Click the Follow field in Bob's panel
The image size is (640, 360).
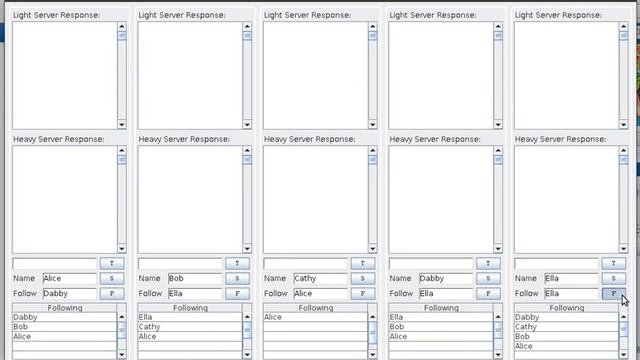coord(195,293)
